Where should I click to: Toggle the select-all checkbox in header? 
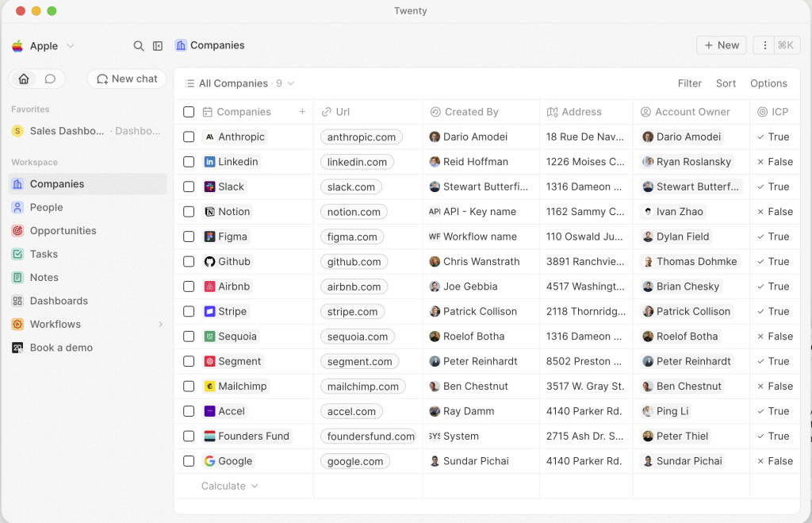tap(189, 112)
